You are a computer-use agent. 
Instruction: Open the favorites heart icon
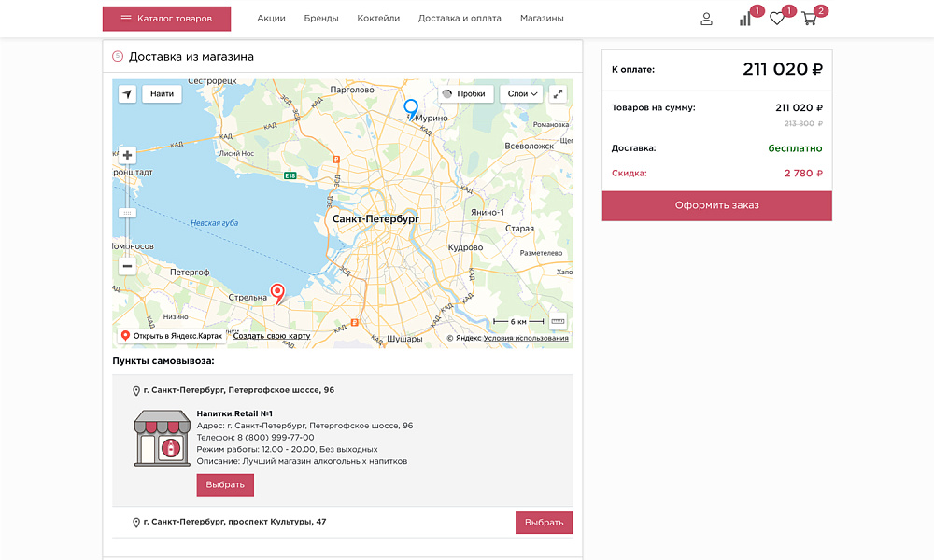pos(777,19)
